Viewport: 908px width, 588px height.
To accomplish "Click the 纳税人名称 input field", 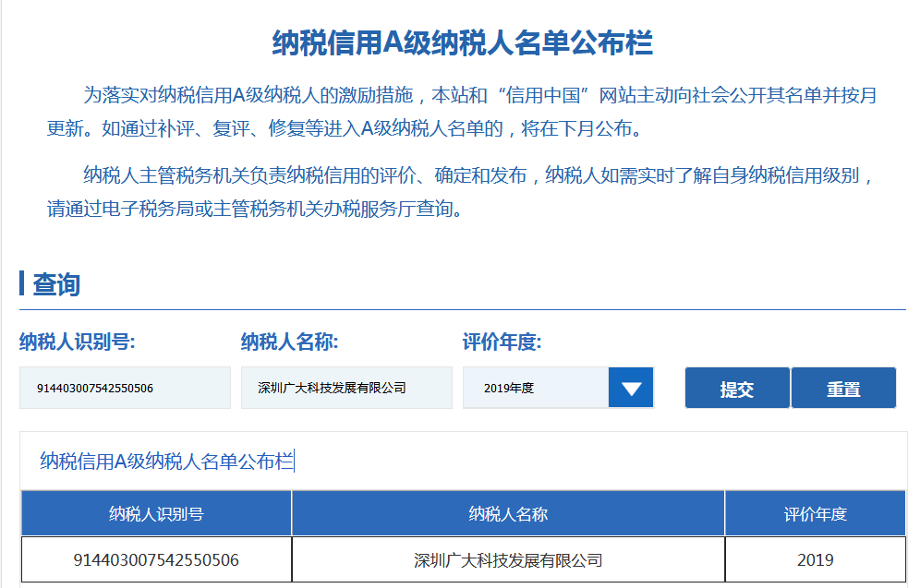I will coord(346,388).
